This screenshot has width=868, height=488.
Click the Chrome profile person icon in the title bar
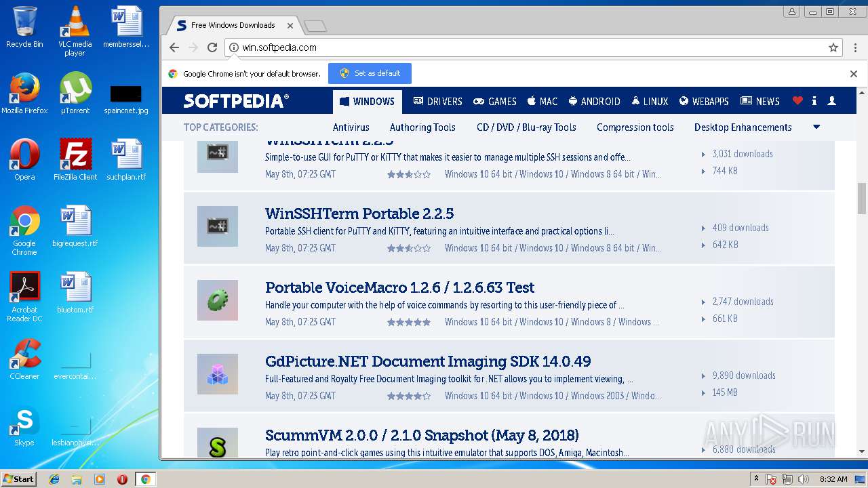pyautogui.click(x=791, y=12)
